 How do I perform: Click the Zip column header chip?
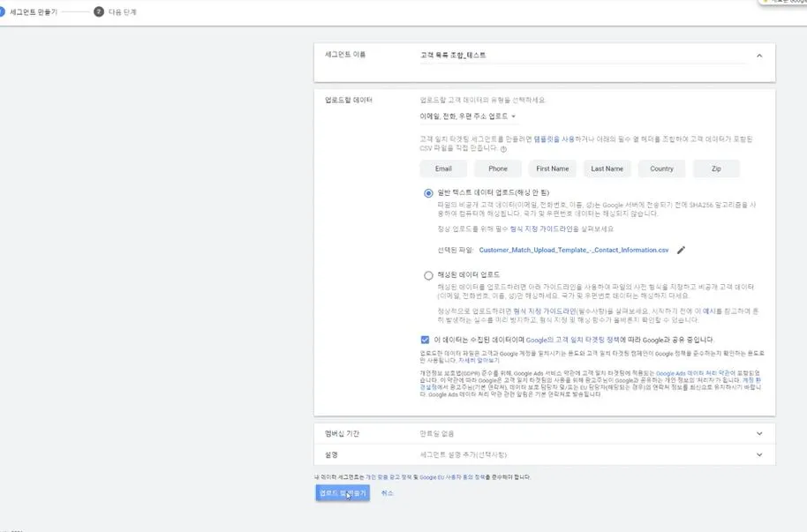(x=716, y=168)
